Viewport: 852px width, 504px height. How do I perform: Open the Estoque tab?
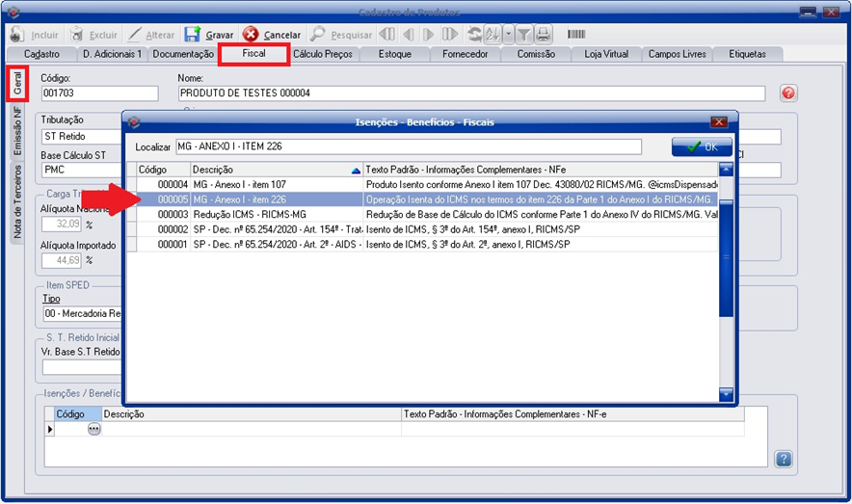point(395,54)
